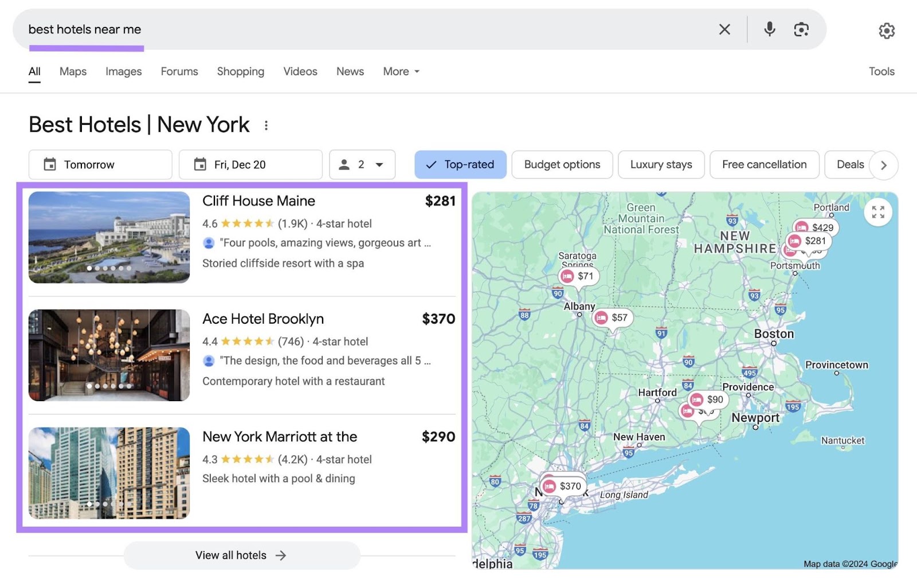
Task: Open the News tab
Action: 350,72
